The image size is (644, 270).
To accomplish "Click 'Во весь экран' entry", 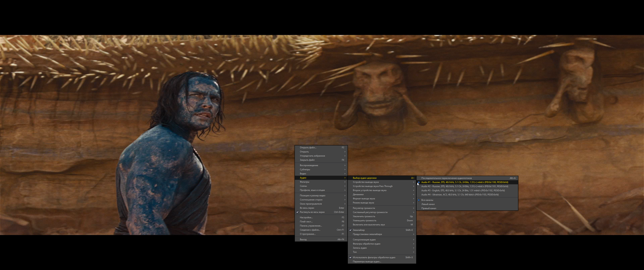I will click(x=321, y=208).
